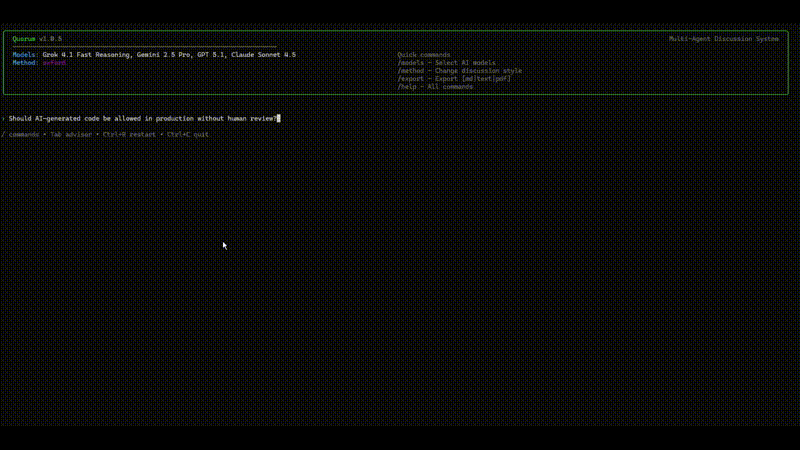
Task: Click the 'Tab advisor' footer hint
Action: pos(71,135)
